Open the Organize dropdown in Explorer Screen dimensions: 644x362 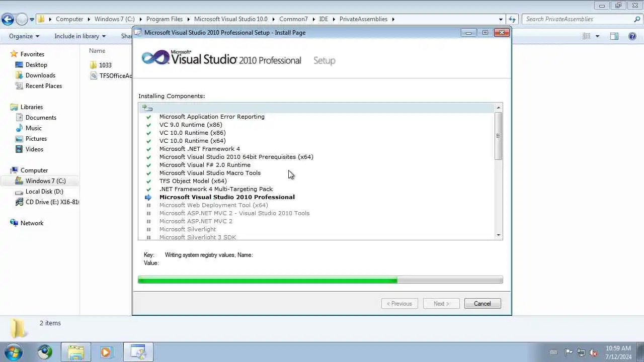(x=24, y=36)
